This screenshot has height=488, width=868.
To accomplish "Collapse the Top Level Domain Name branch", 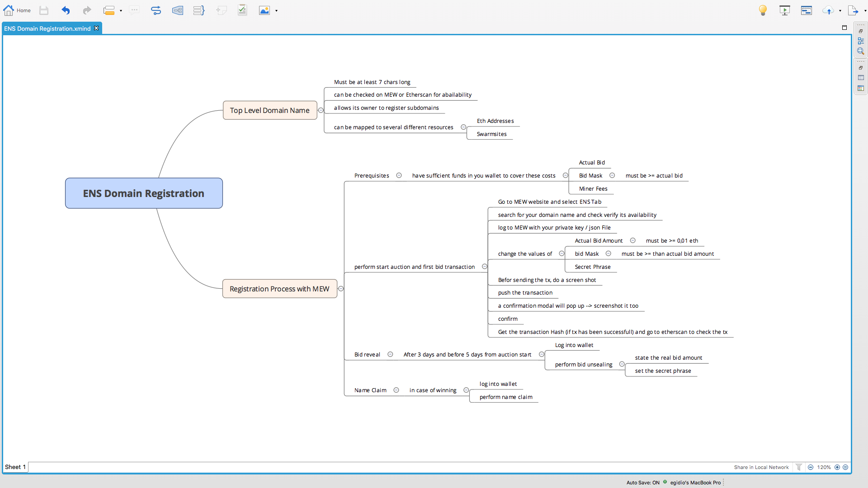I will coord(321,110).
